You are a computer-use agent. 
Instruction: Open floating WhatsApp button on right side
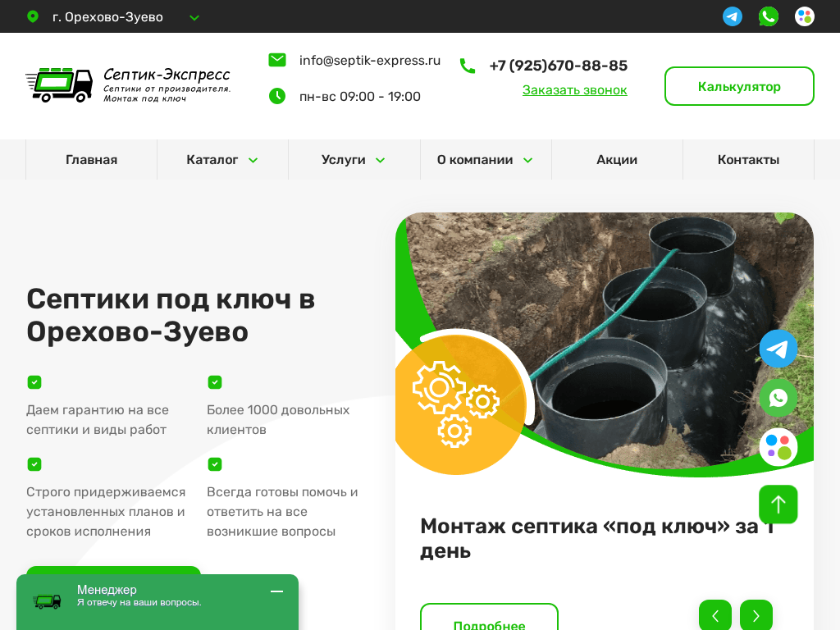click(778, 398)
